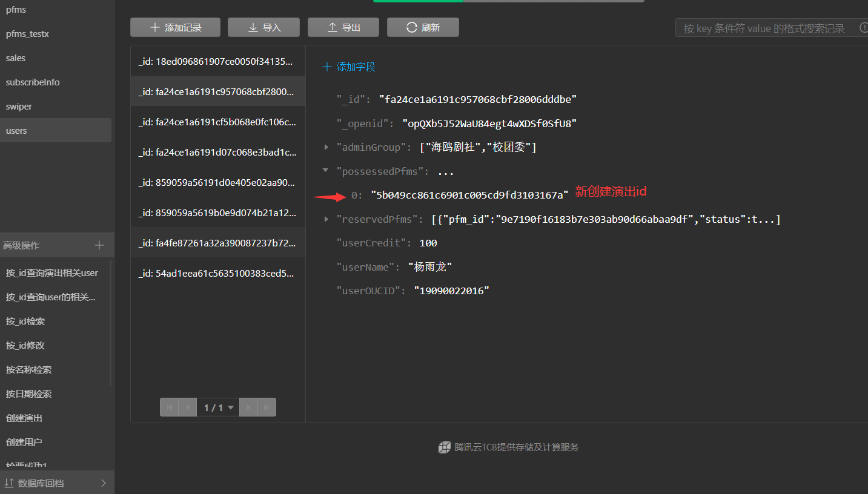Focus the key/value record search box
This screenshot has width=868, height=494.
772,28
